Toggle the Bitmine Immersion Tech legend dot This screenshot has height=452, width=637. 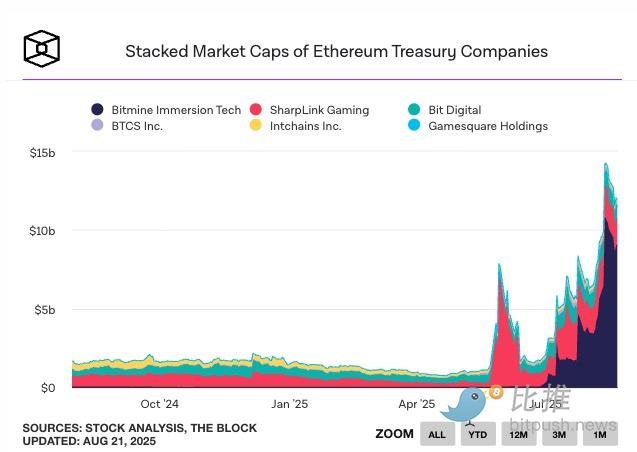[97, 110]
